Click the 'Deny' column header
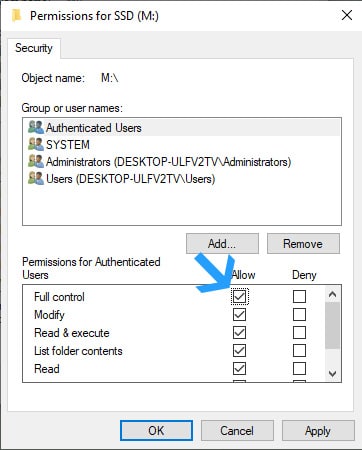Screen dimensions: 362x450 tap(304, 275)
